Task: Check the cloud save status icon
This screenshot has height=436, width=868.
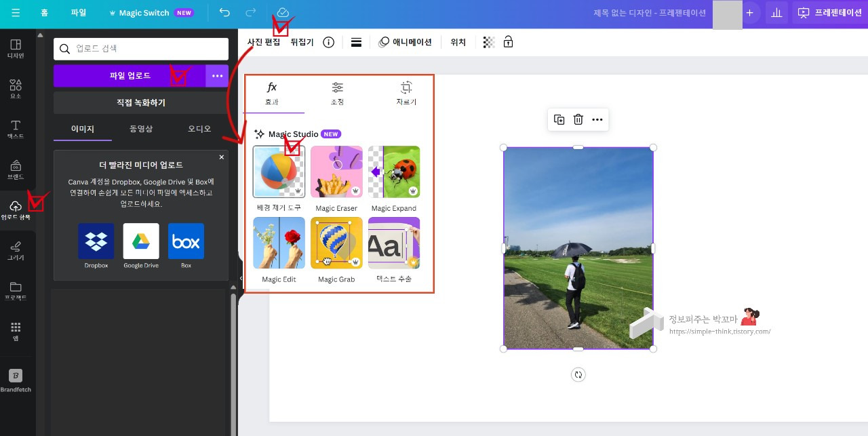Action: (x=283, y=12)
